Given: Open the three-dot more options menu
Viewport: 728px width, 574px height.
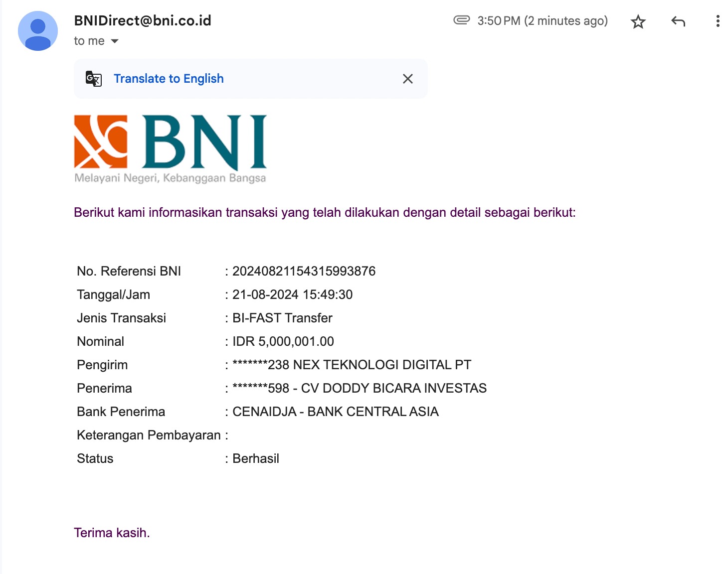Looking at the screenshot, I should coord(718,21).
